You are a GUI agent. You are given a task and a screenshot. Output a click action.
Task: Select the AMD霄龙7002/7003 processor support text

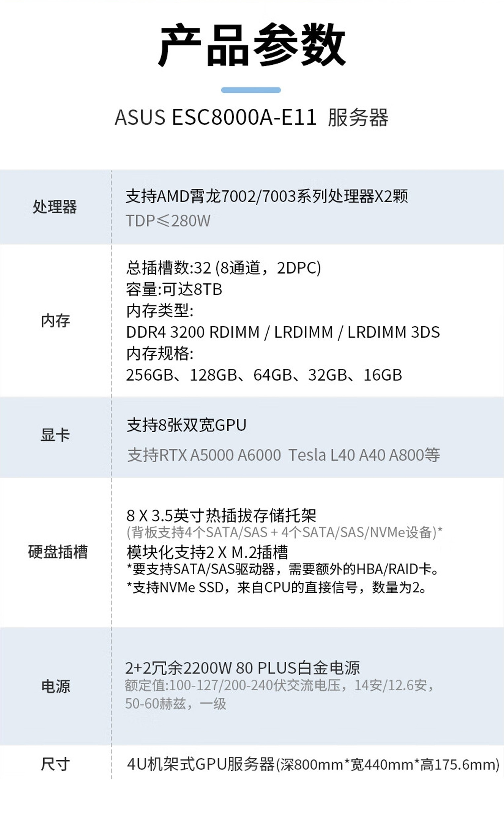pyautogui.click(x=267, y=196)
